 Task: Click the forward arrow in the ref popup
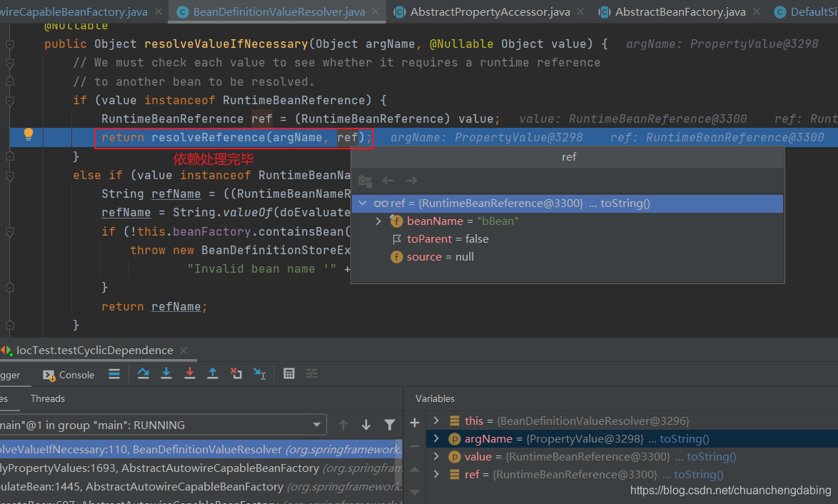click(411, 181)
